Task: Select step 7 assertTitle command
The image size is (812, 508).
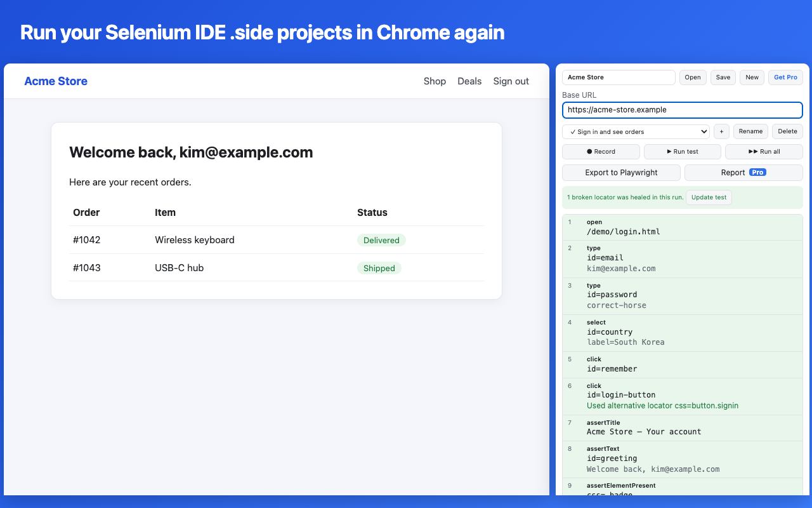Action: 683,427
